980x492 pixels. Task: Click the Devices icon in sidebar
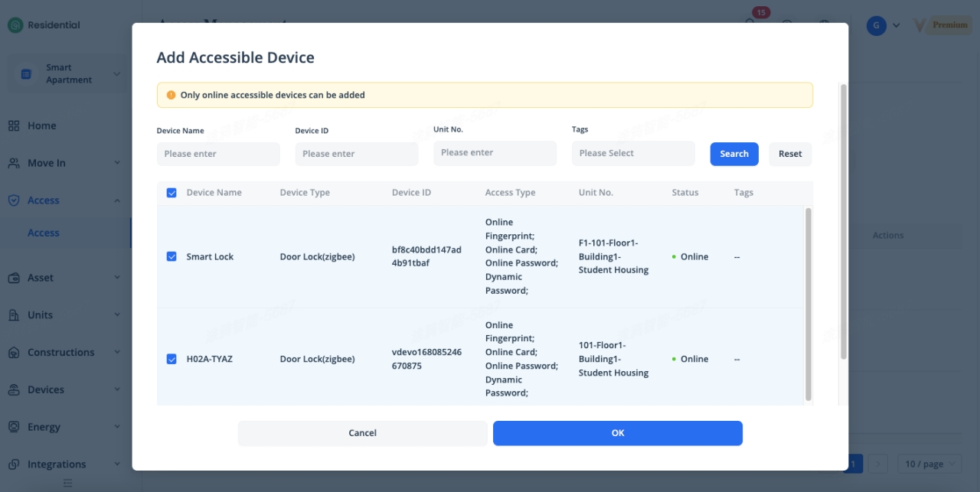tap(14, 390)
